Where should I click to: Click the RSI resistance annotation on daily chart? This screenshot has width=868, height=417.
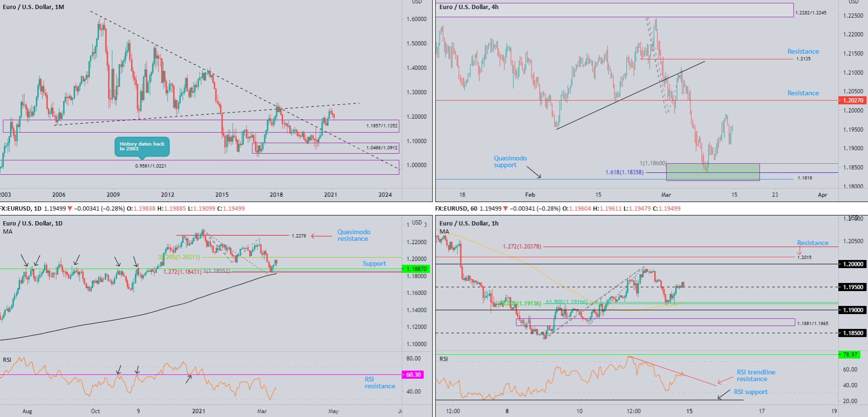click(379, 383)
